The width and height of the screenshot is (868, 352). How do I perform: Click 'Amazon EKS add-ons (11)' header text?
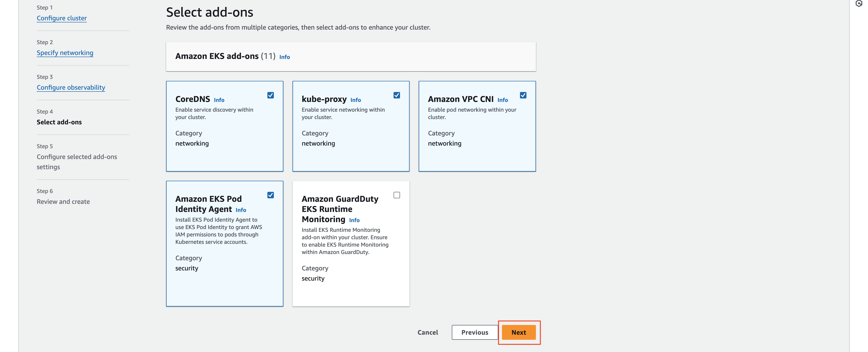(x=225, y=56)
